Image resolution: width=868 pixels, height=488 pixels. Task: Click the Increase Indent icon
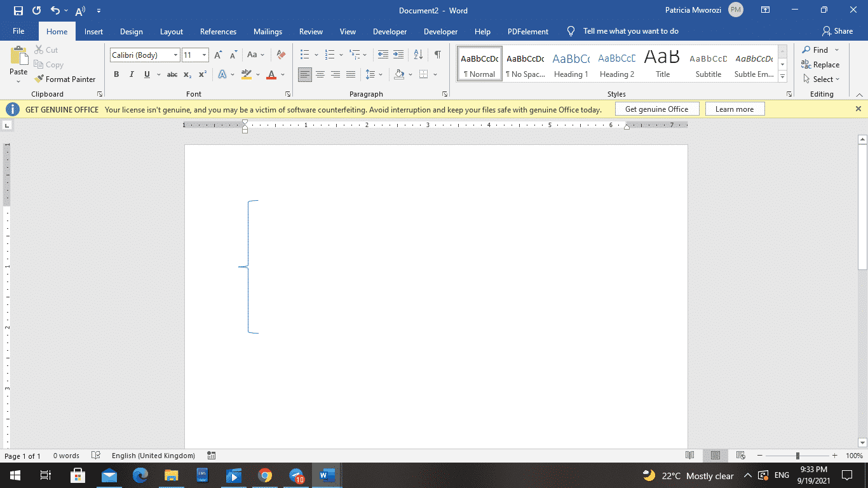click(x=398, y=55)
